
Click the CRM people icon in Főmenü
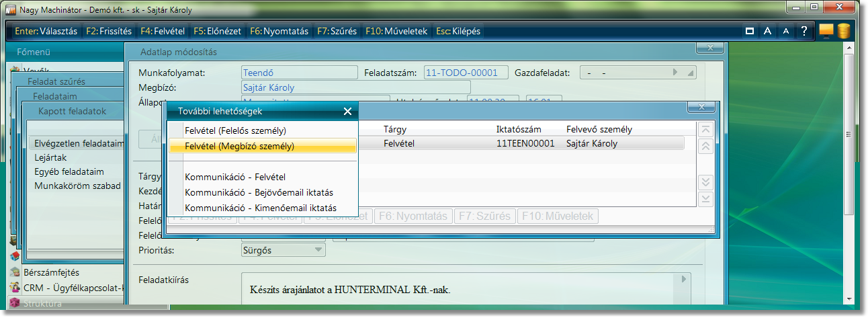[15, 288]
